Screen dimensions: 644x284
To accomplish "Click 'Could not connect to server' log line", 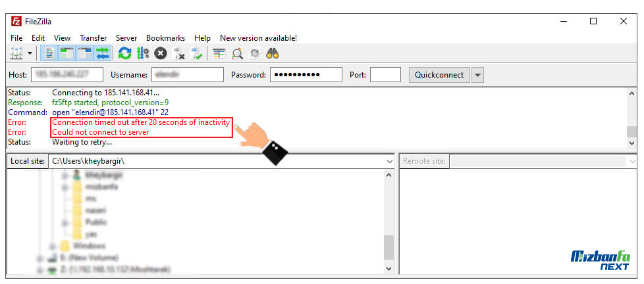I will click(x=101, y=132).
